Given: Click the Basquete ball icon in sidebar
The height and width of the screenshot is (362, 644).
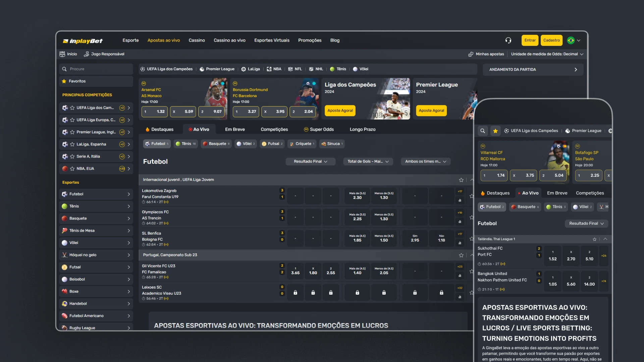Looking at the screenshot, I should click(x=65, y=219).
